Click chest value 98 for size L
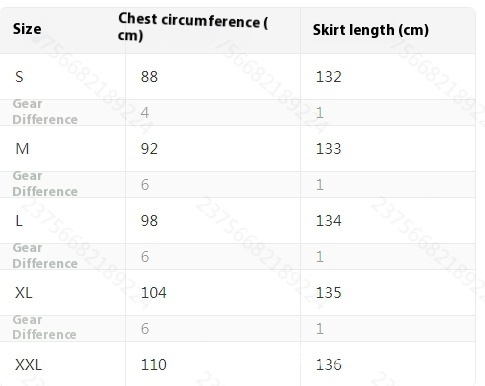This screenshot has width=485, height=386. tap(149, 221)
